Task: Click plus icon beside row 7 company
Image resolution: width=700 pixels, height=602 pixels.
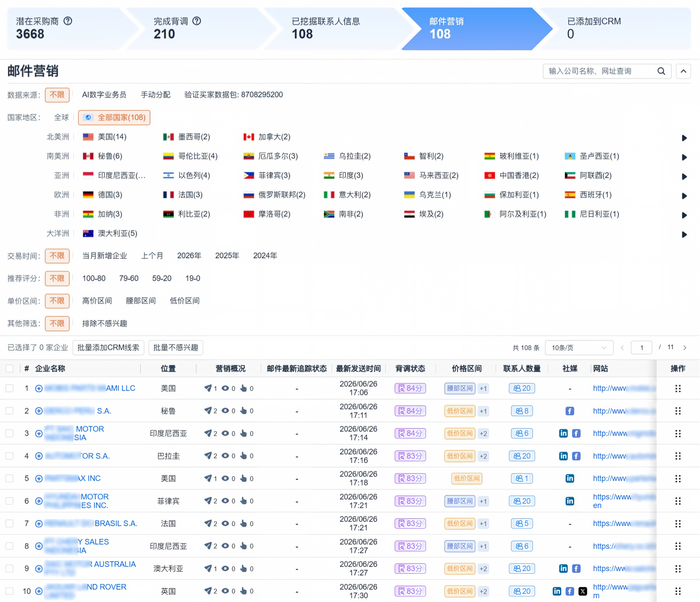Action: [39, 524]
